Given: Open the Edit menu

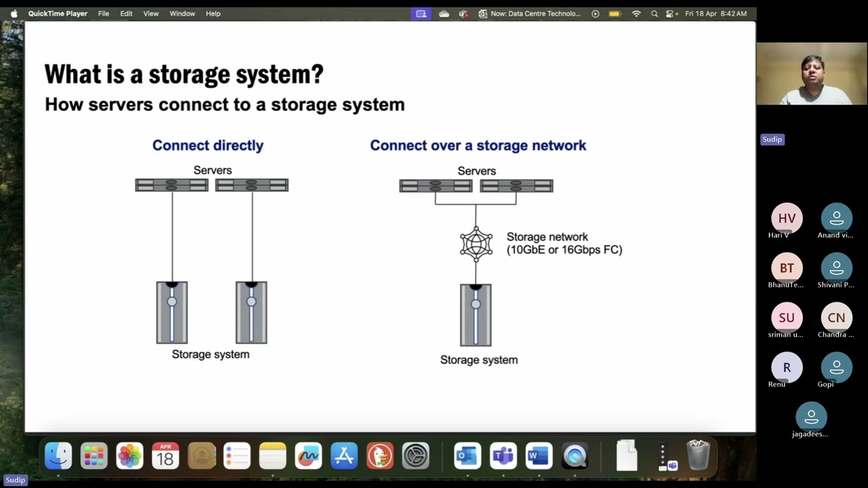Looking at the screenshot, I should click(x=126, y=14).
